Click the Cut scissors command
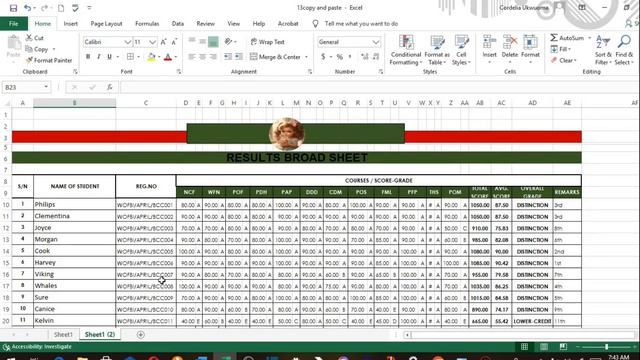Image resolution: width=640 pixels, height=360 pixels. click(x=35, y=38)
